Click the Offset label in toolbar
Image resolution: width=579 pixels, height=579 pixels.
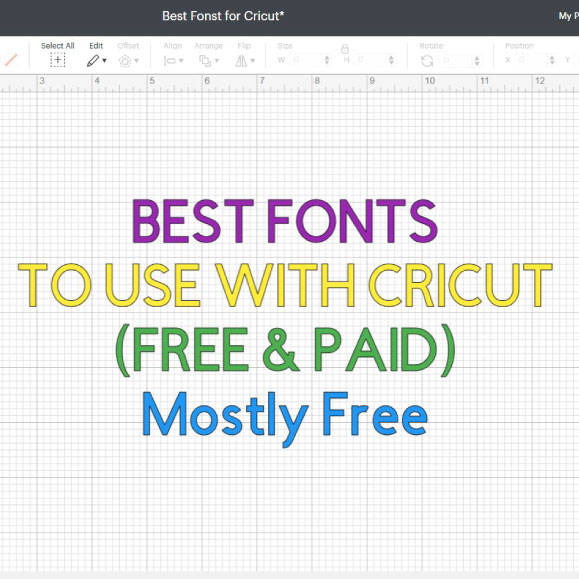tap(128, 46)
